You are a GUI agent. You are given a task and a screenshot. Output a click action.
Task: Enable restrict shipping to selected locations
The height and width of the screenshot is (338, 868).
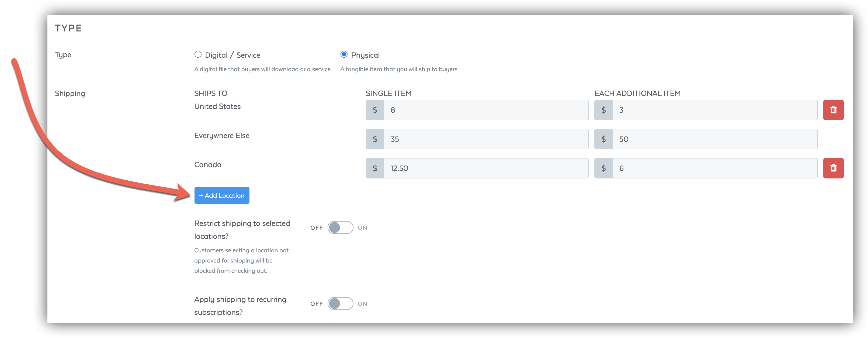[340, 227]
